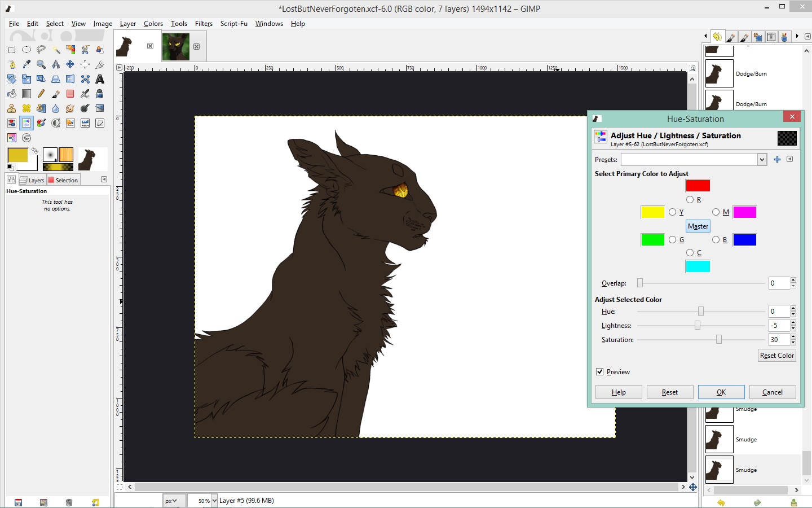812x508 pixels.
Task: Click the Help button in dialog
Action: 619,392
